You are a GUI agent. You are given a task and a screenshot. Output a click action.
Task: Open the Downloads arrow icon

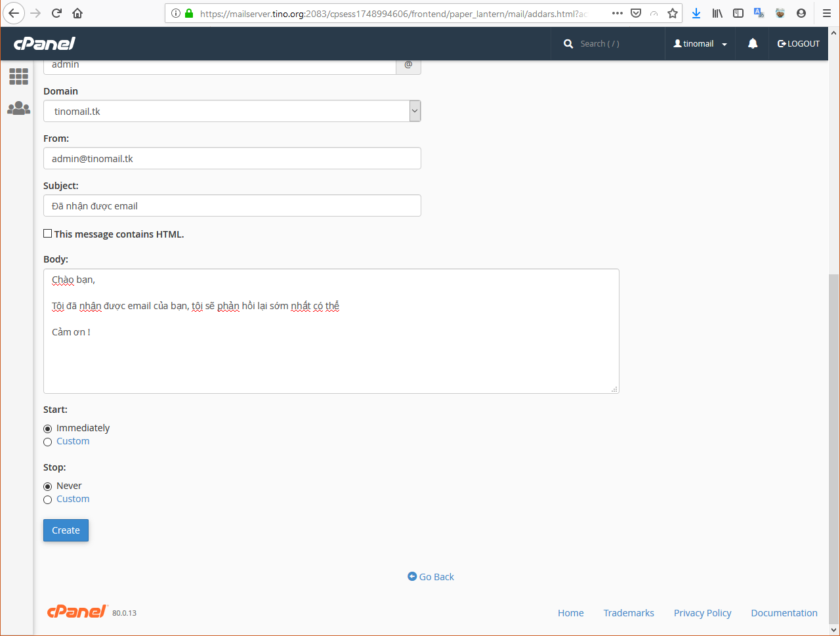coord(696,13)
